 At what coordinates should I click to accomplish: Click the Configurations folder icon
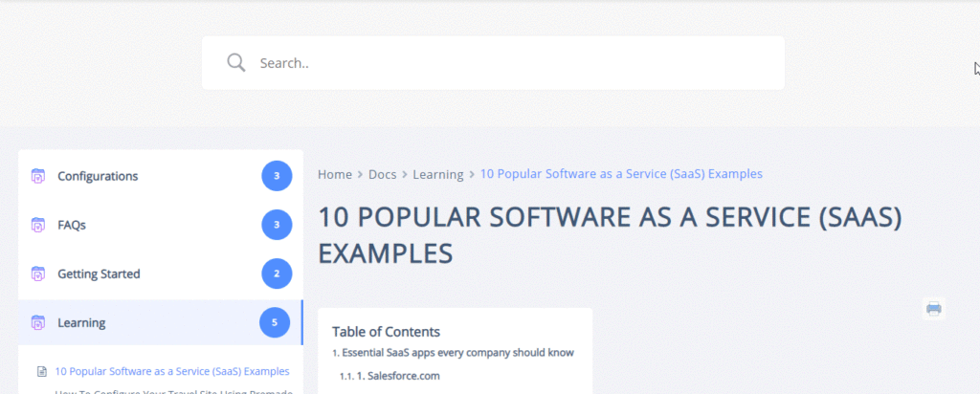pos(38,176)
